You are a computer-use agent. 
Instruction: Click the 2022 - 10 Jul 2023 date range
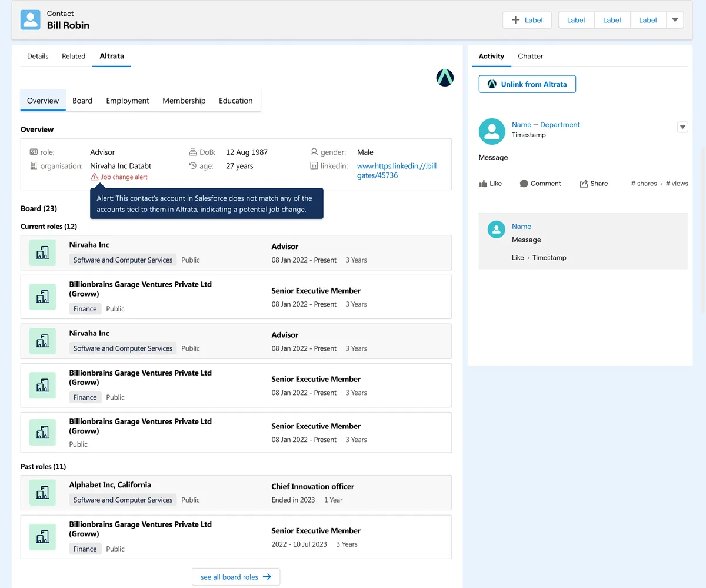pos(299,544)
